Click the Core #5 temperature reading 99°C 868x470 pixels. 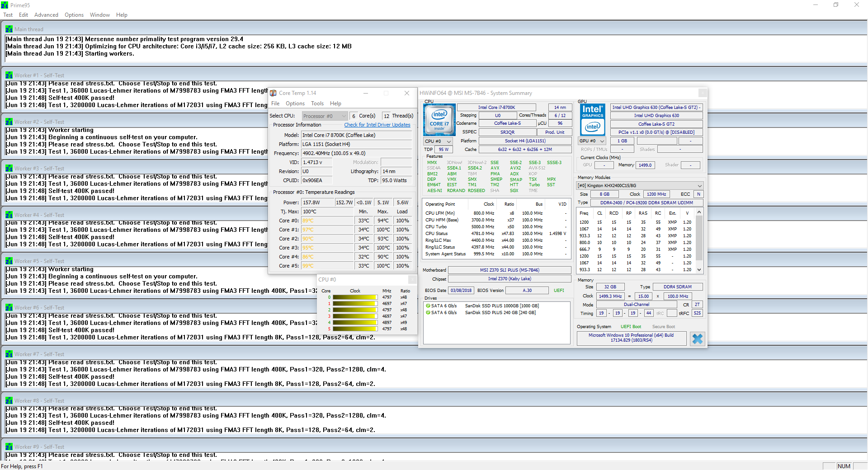(327, 266)
